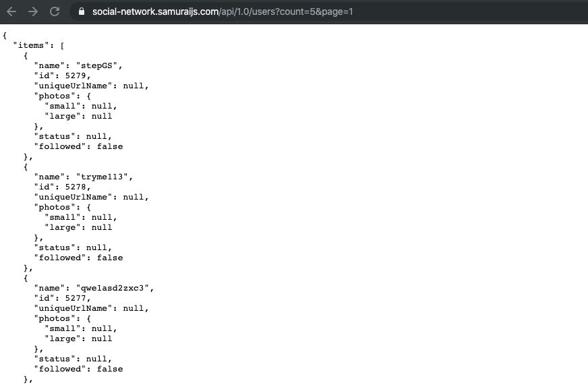
Task: Click the "followed" false value for stepGS
Action: click(110, 146)
